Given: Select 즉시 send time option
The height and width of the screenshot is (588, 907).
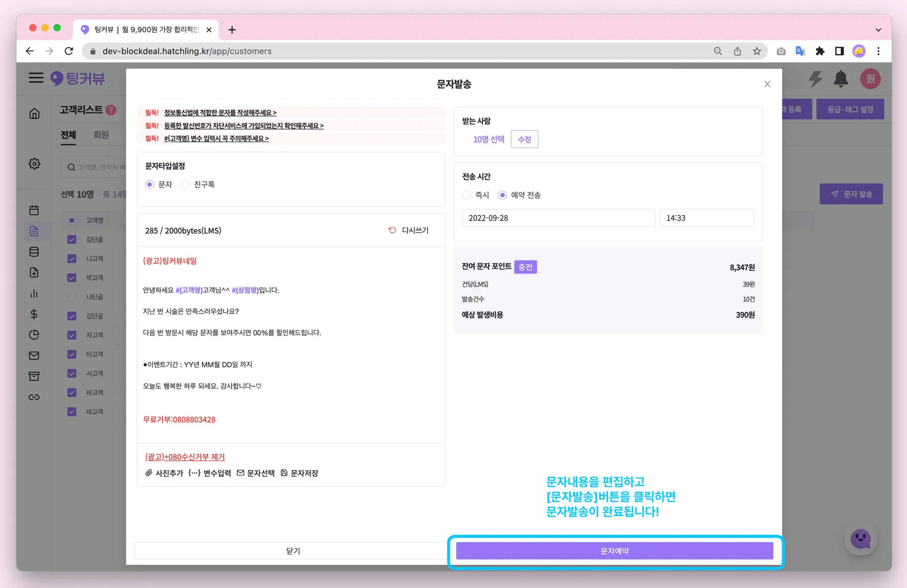Looking at the screenshot, I should pyautogui.click(x=467, y=195).
